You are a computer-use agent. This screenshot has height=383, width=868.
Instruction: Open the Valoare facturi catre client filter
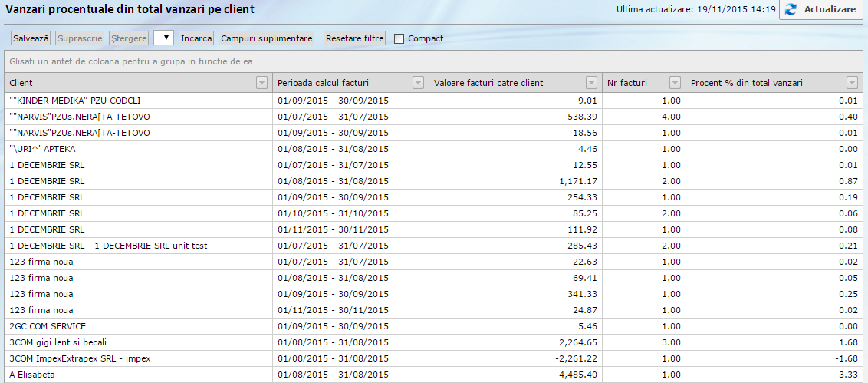(591, 83)
